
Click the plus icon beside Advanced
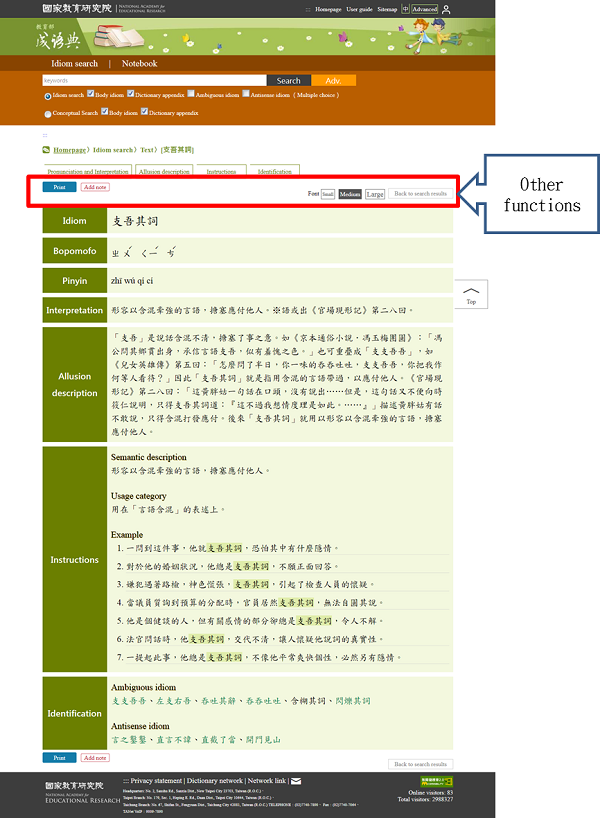[405, 9]
